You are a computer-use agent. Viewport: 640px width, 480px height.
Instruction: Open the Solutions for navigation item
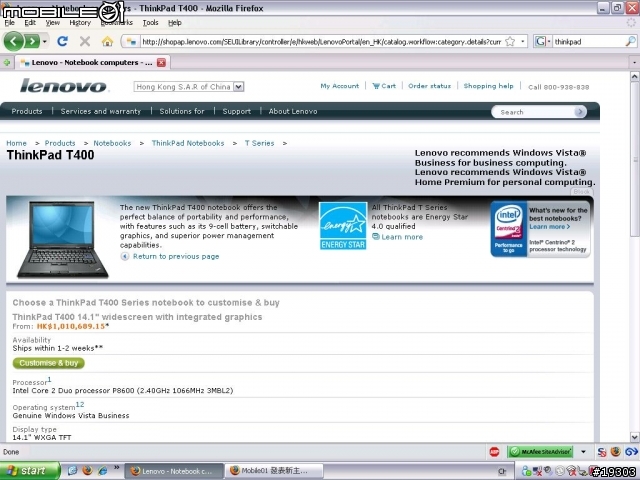click(182, 111)
